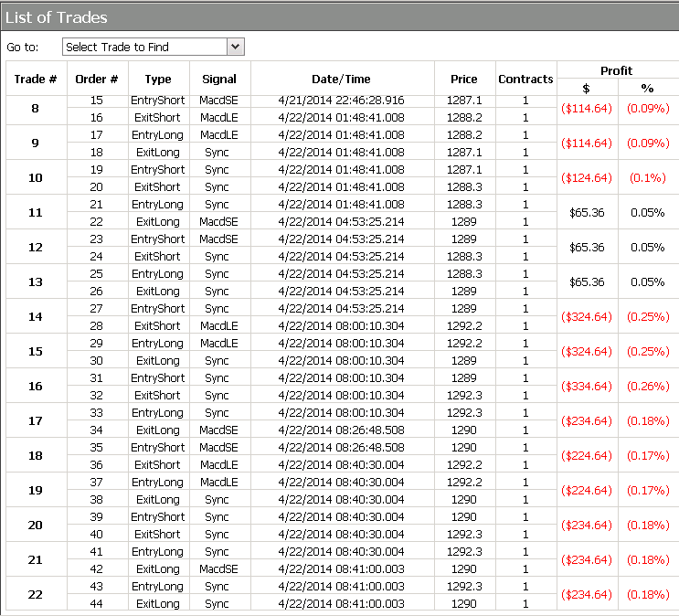Click MacdLE signal in order 28 row
Viewport: 679px width, 616px height.
click(219, 325)
